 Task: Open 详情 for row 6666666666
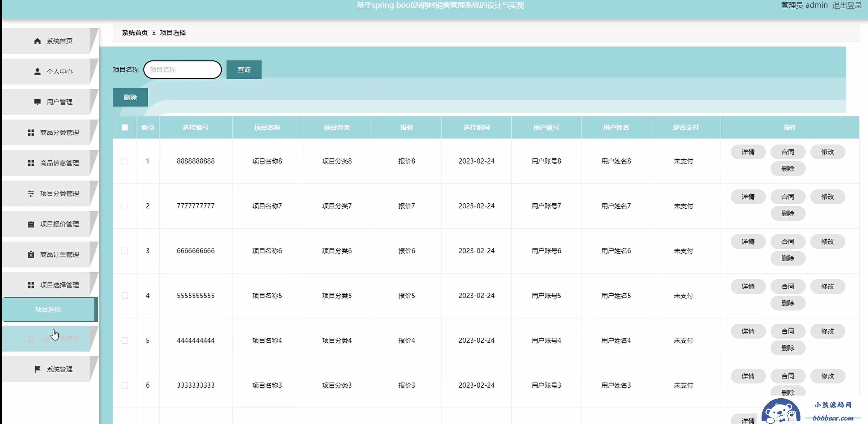click(748, 242)
